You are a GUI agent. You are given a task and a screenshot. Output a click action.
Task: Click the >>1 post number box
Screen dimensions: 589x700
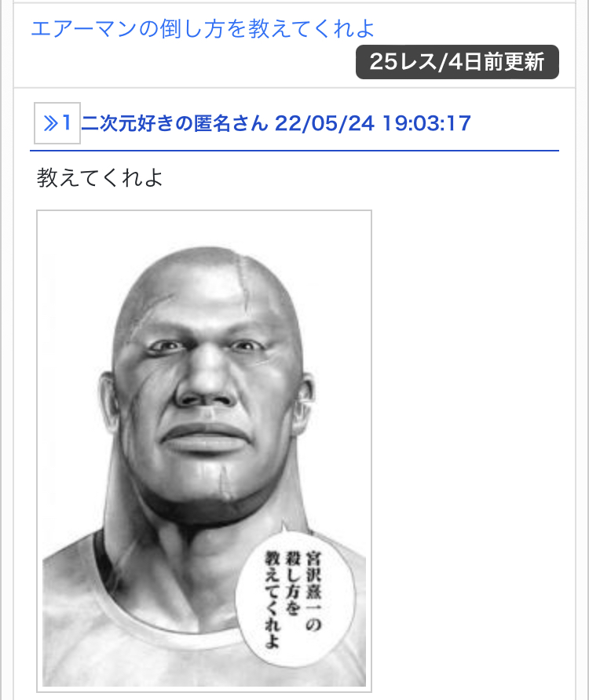57,122
